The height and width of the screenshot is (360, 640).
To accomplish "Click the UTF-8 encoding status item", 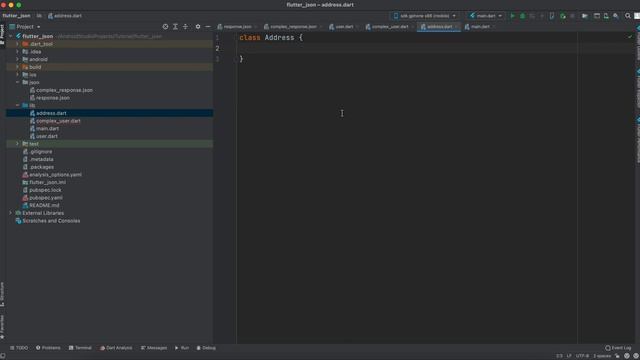I will (x=582, y=356).
